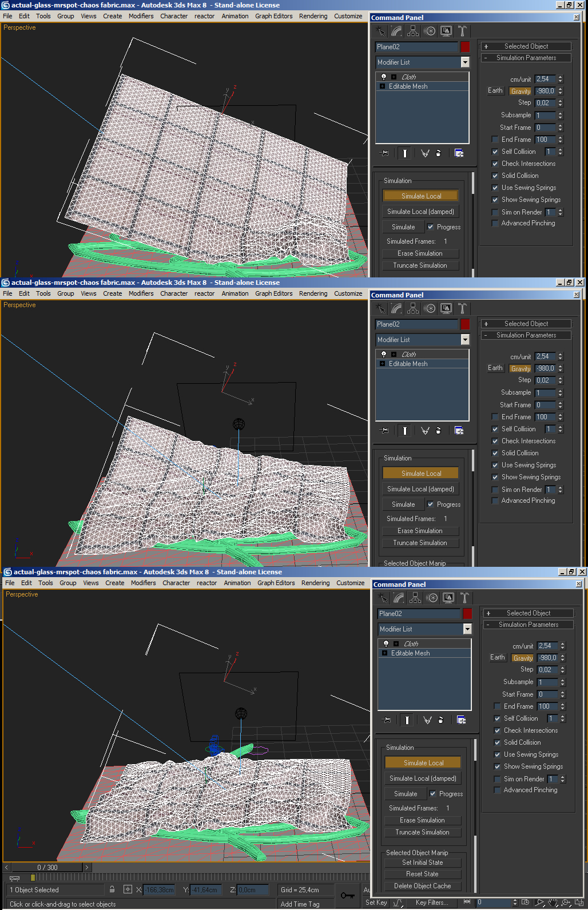
Task: Open the Modify tab in middle window's Command Panel
Action: point(396,308)
